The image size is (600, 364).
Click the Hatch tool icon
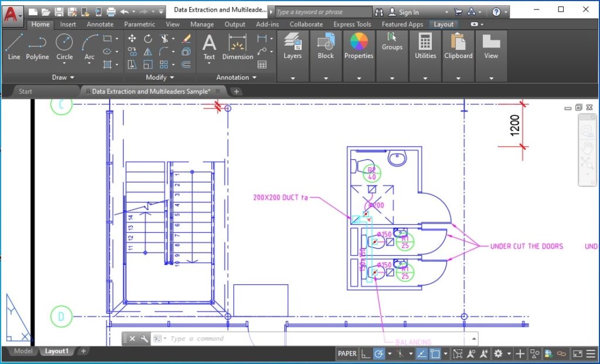point(107,64)
